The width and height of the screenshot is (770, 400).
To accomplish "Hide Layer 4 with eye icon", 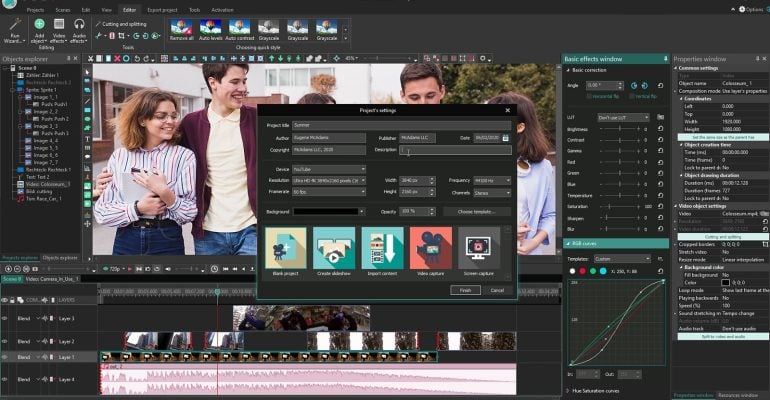I will click(x=5, y=379).
